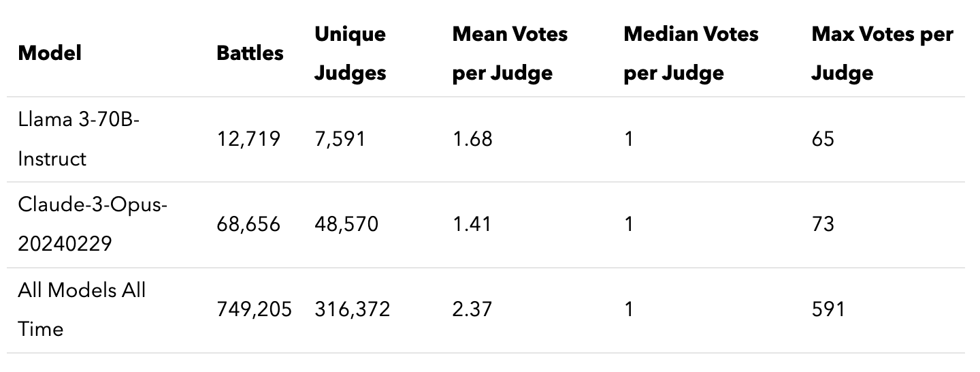This screenshot has width=980, height=372.
Task: Click the 48,570 unique judges value
Action: tap(346, 225)
